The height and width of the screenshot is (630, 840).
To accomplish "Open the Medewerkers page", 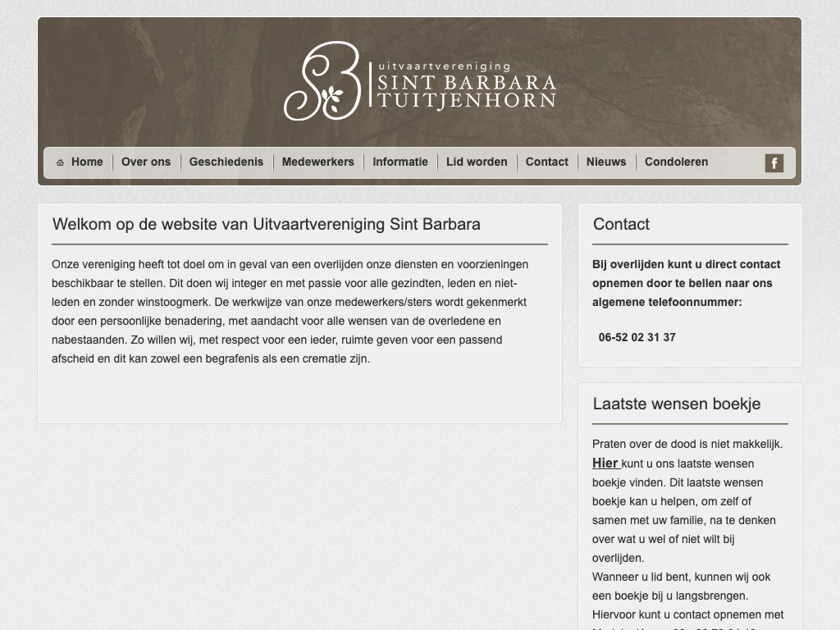I will [318, 162].
